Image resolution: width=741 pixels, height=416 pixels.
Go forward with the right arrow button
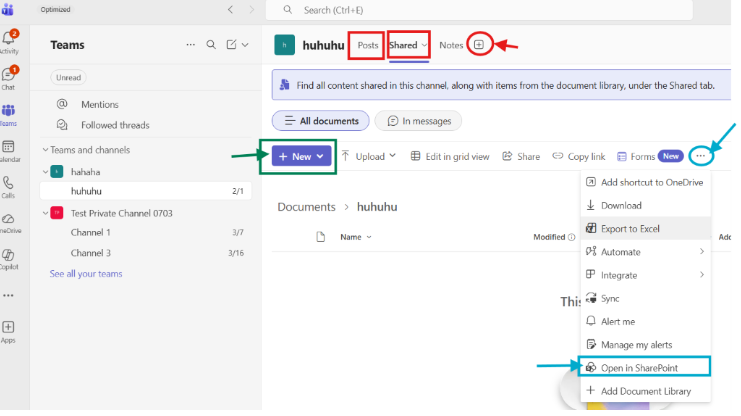(251, 9)
